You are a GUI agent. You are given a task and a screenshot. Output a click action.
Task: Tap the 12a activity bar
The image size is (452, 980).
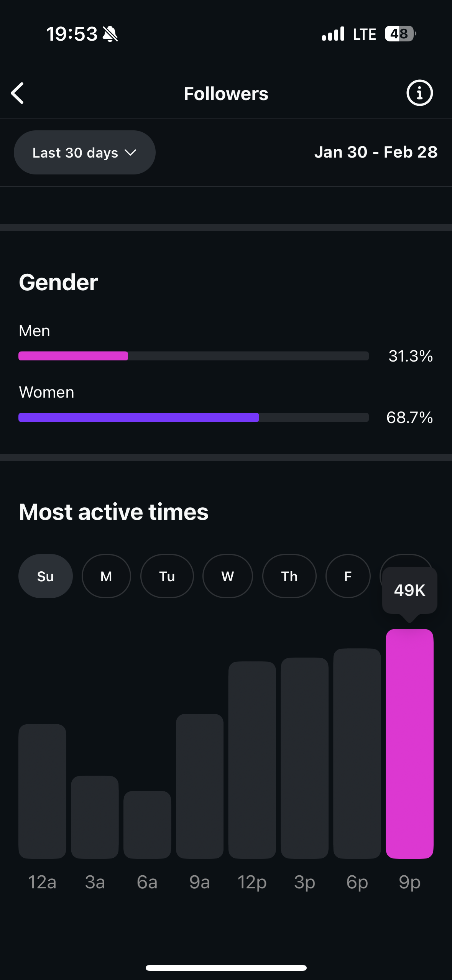point(42,791)
